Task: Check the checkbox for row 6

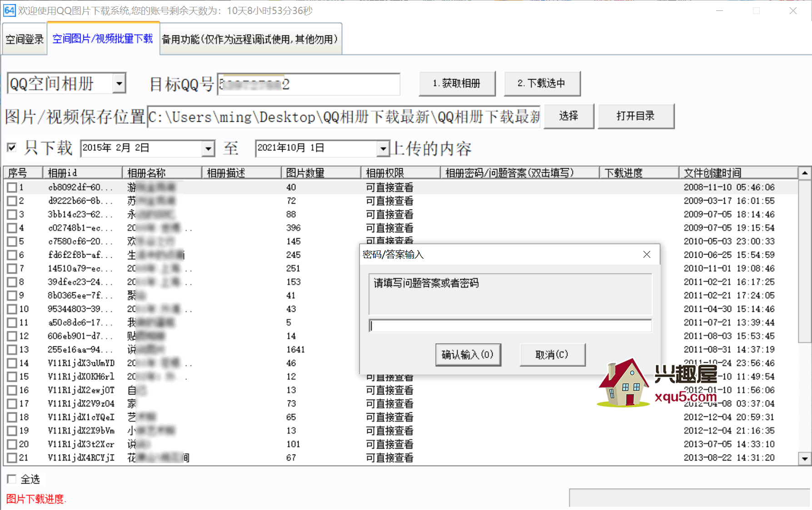Action: point(12,255)
